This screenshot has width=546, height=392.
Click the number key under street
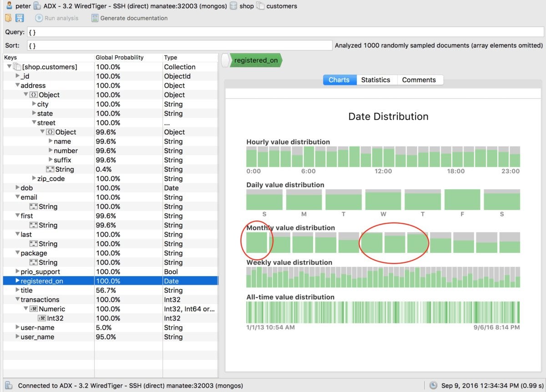click(x=66, y=151)
